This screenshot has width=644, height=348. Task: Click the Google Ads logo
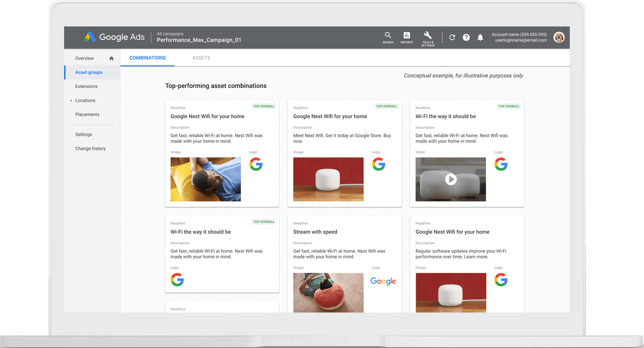pyautogui.click(x=114, y=37)
